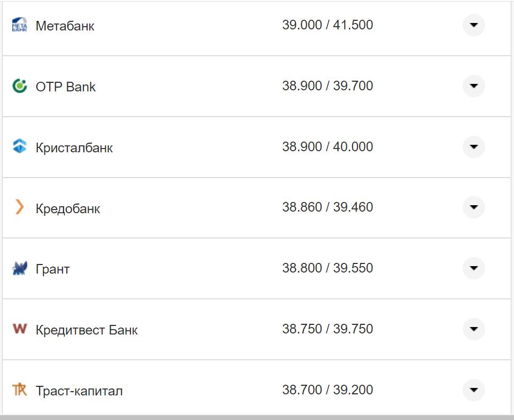The width and height of the screenshot is (514, 420).
Task: Click the Кристалбанк blue logo icon
Action: pyautogui.click(x=19, y=146)
